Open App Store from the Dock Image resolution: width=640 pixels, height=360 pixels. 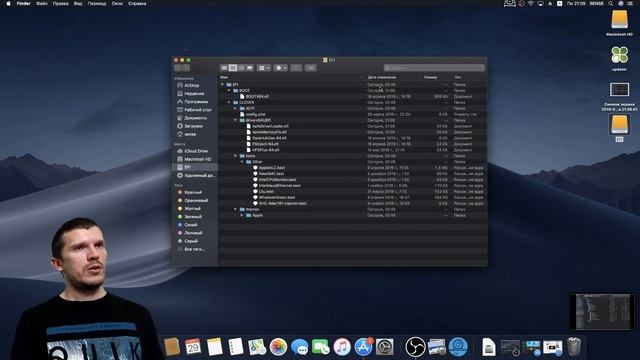point(363,347)
